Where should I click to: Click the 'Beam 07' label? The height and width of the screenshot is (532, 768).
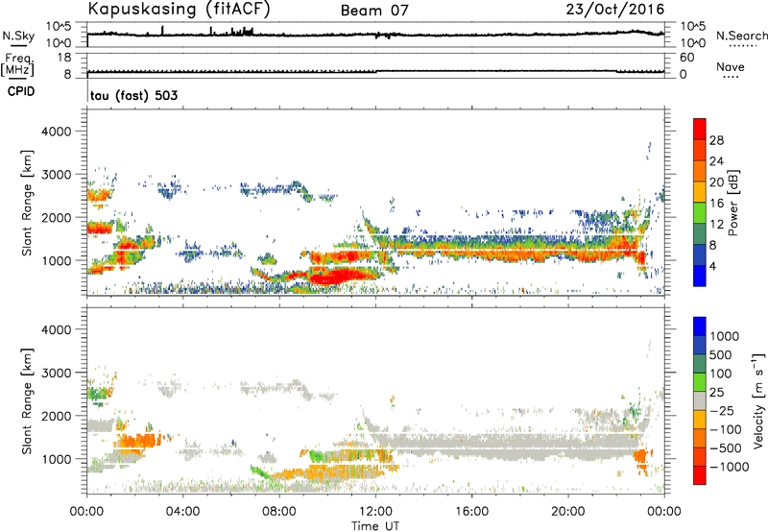(374, 11)
